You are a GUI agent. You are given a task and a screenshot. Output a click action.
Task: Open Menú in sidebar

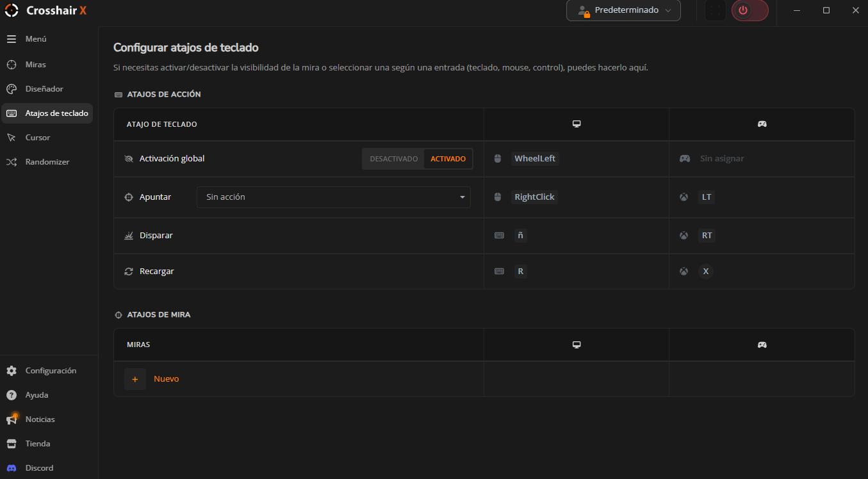(x=47, y=39)
